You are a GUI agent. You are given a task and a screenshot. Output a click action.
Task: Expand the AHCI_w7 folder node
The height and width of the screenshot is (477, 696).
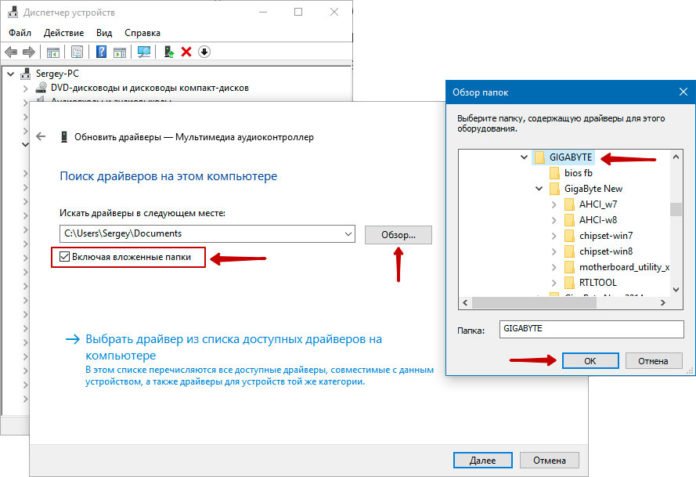coord(554,205)
